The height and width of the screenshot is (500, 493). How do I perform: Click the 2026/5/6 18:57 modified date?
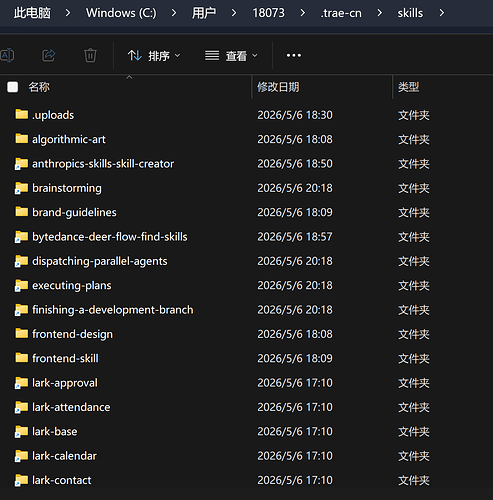point(295,237)
